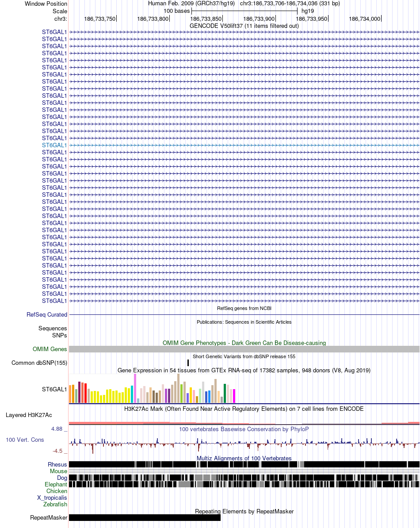Click the tallest violet bar in GTEx chart

click(135, 389)
